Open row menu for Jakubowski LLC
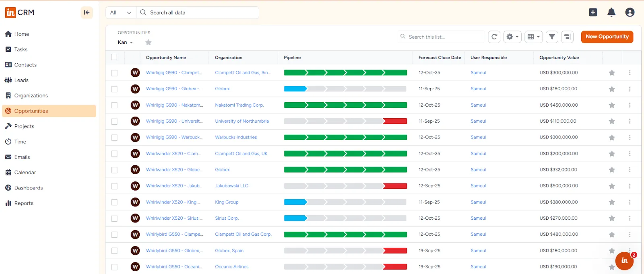Viewport: 644px width, 274px height. point(630,186)
